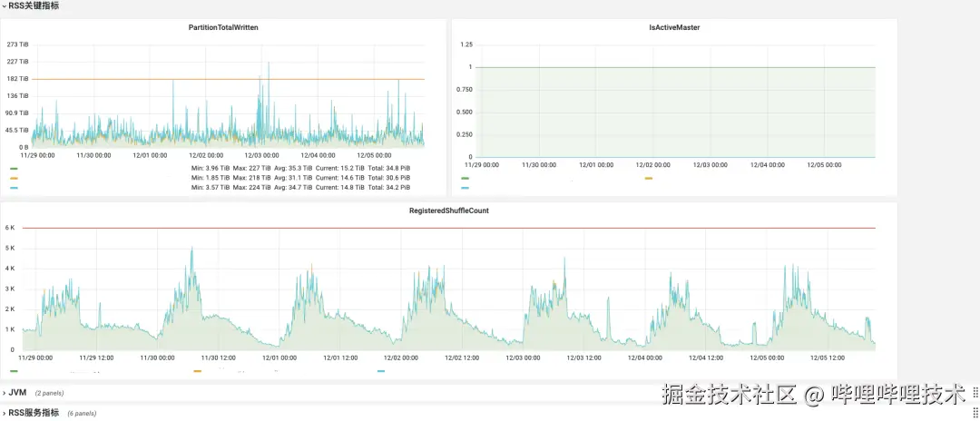Click "12/03 00:00" x-axis label in PartitionTotalWritten

tap(262, 155)
